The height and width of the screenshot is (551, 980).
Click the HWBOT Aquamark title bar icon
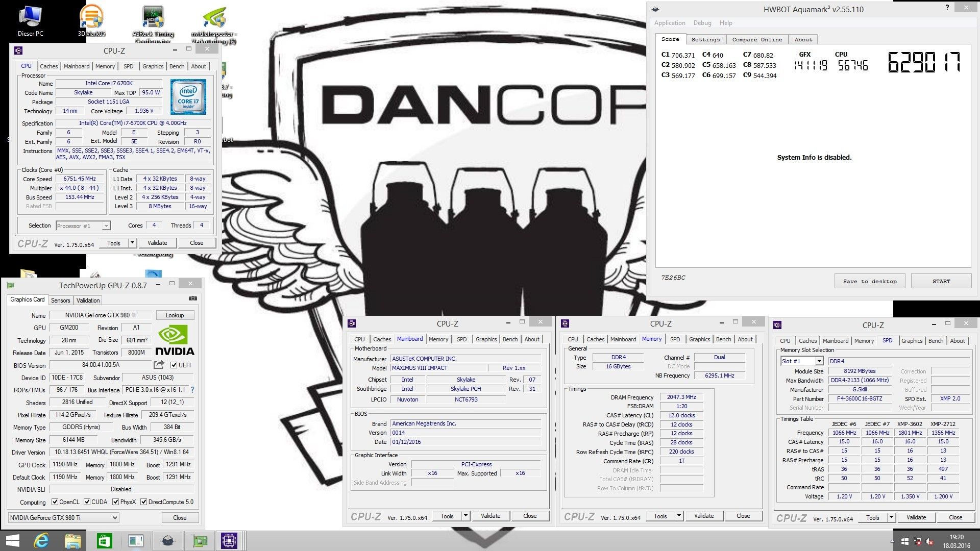[655, 9]
